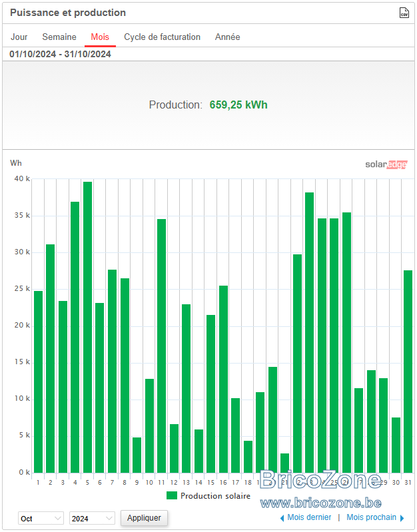Click the bar for day 16
The width and height of the screenshot is (417, 532).
click(x=223, y=380)
